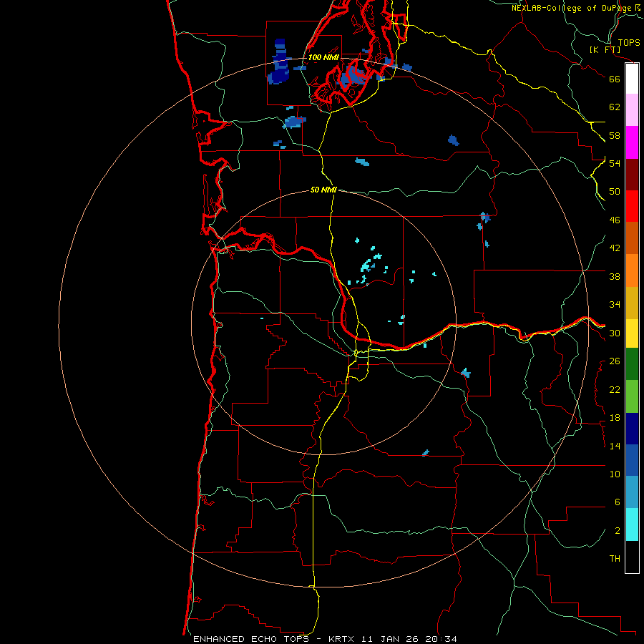Click the white swatch in the tops legend
Image resolution: width=644 pixels, height=644 pixels.
(632, 79)
